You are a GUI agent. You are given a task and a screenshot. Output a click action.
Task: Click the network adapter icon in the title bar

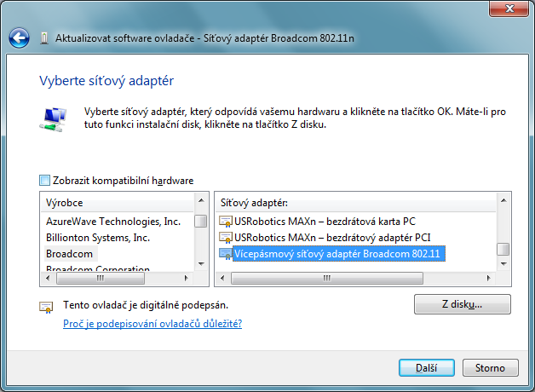(x=44, y=38)
